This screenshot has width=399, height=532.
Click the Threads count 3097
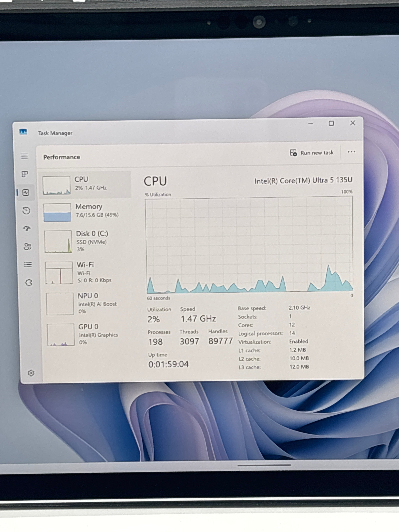click(189, 341)
